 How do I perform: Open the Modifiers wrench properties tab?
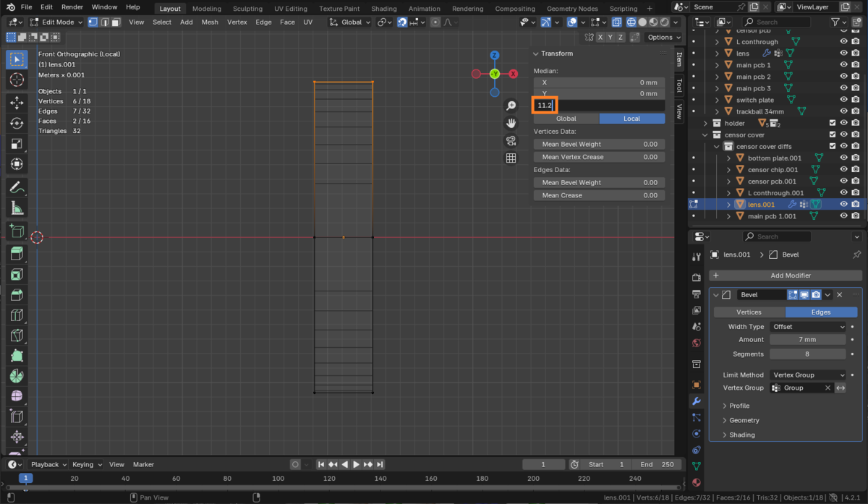[696, 401]
